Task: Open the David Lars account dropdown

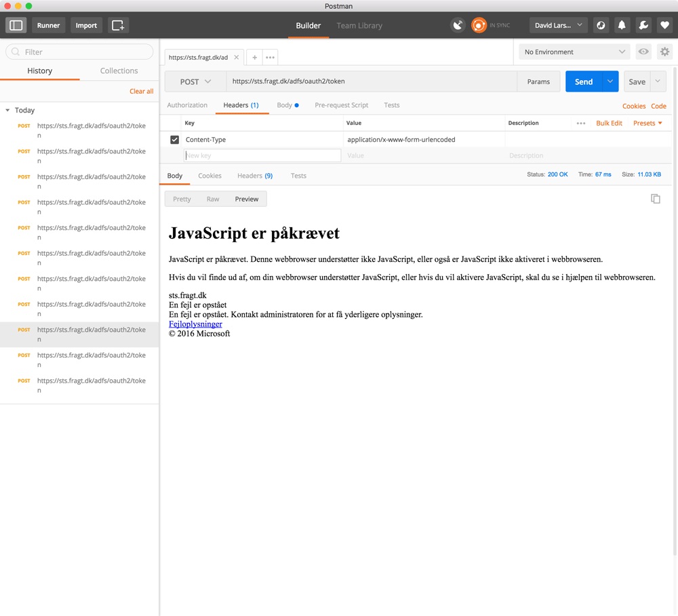Action: [558, 25]
